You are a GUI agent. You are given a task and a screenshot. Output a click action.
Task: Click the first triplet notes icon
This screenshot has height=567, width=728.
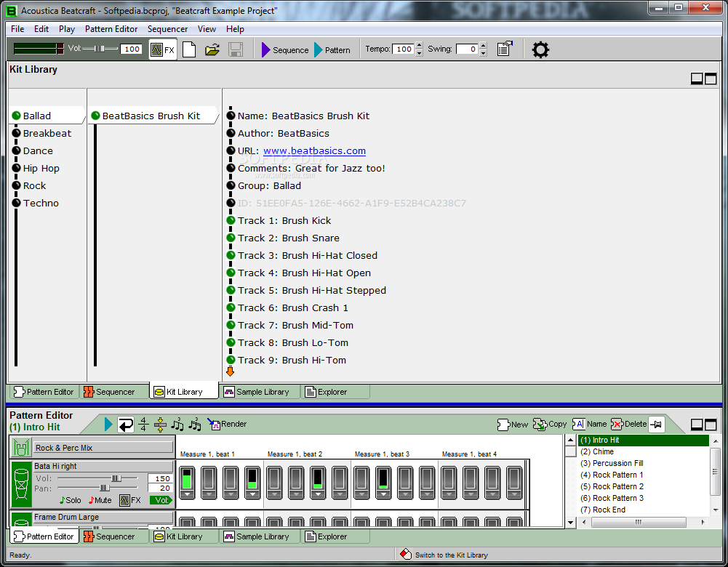coord(177,424)
